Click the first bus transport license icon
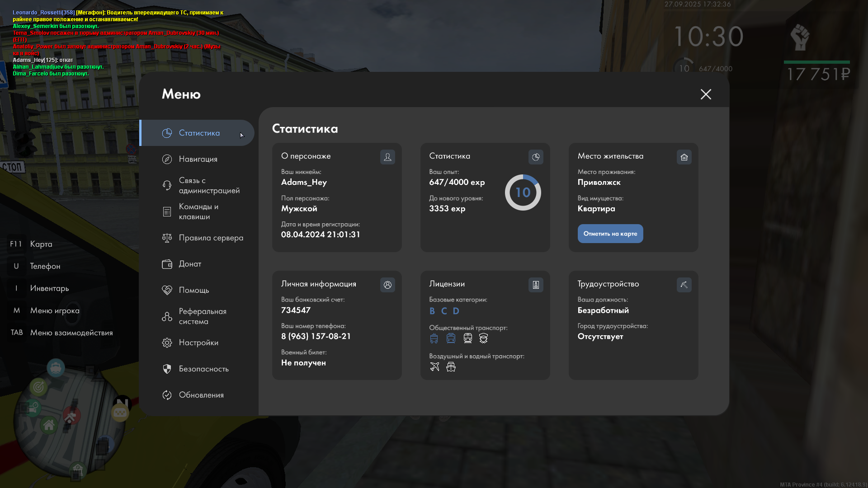Image resolution: width=868 pixels, height=488 pixels. coord(434,338)
